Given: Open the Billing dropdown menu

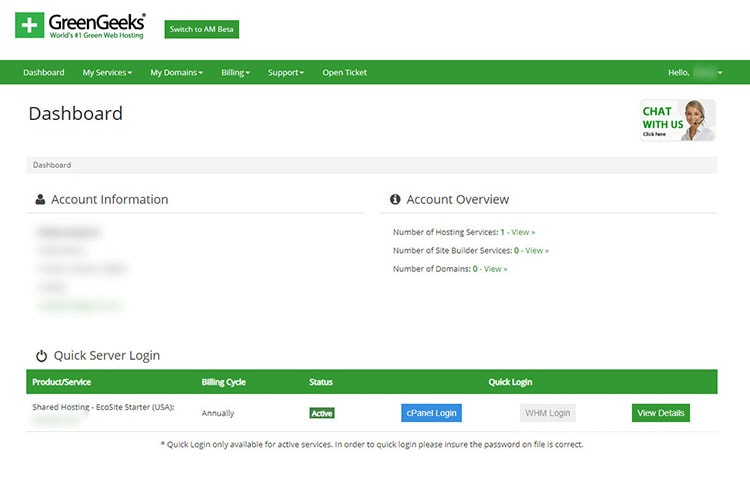Looking at the screenshot, I should coord(235,72).
